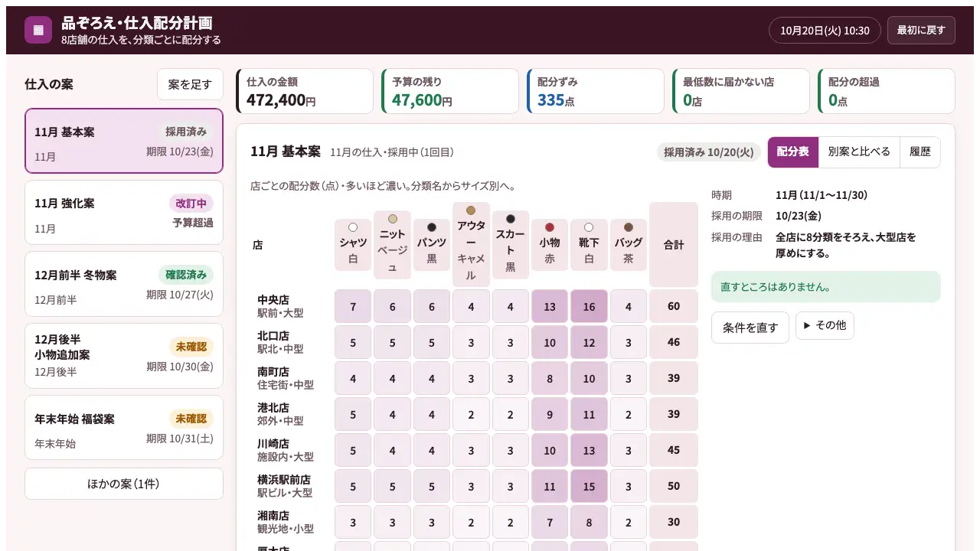This screenshot has height=551, width=980.
Task: Click 中央店 靴下 cell showing 16
Action: pyautogui.click(x=589, y=306)
